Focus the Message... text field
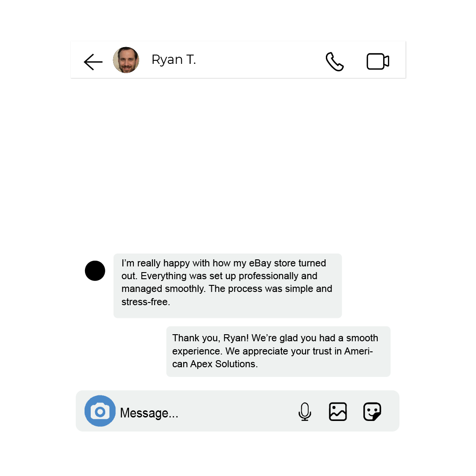Screen dimensions: 476x476 [x=207, y=413]
